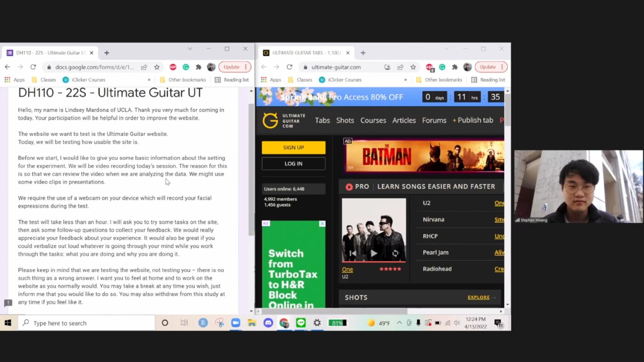
Task: Select the ULTIMATE GUITAR TABS browser tab
Action: 306,53
